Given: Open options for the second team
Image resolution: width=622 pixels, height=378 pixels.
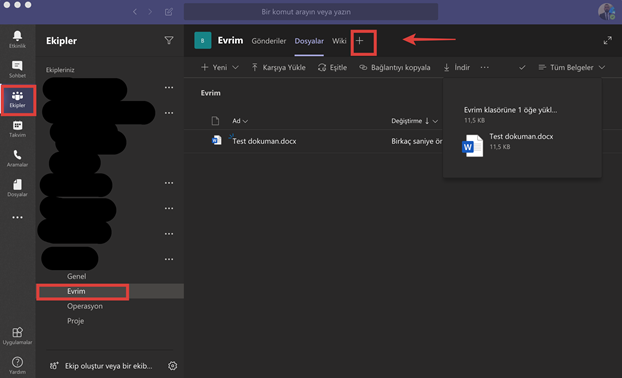Looking at the screenshot, I should [x=169, y=113].
